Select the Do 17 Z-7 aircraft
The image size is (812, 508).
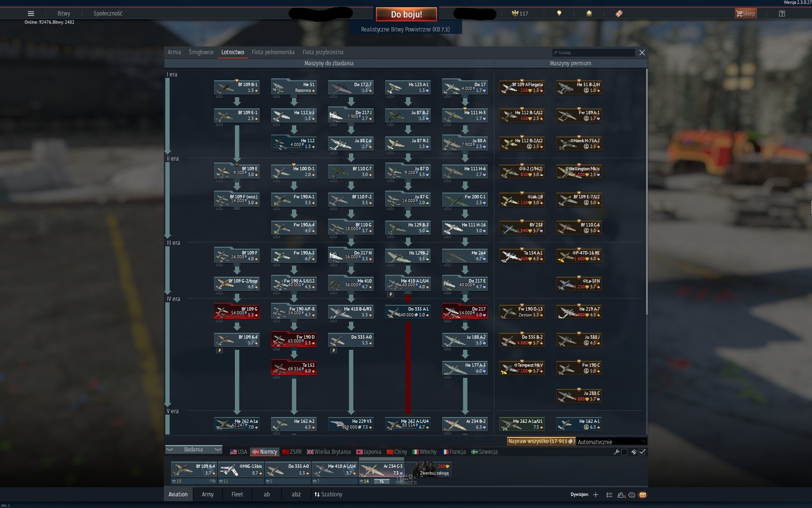click(x=351, y=87)
